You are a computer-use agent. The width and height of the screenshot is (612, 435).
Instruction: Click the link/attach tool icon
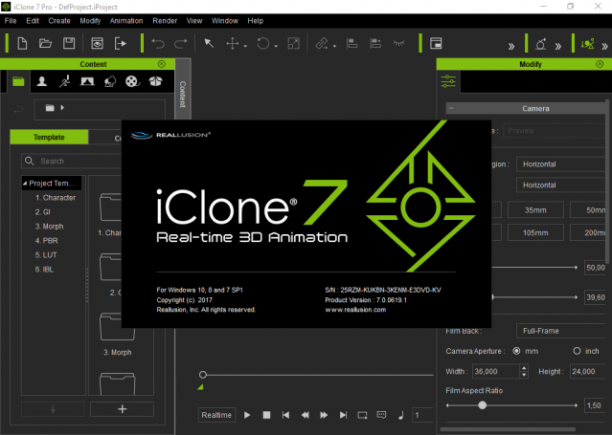[322, 43]
